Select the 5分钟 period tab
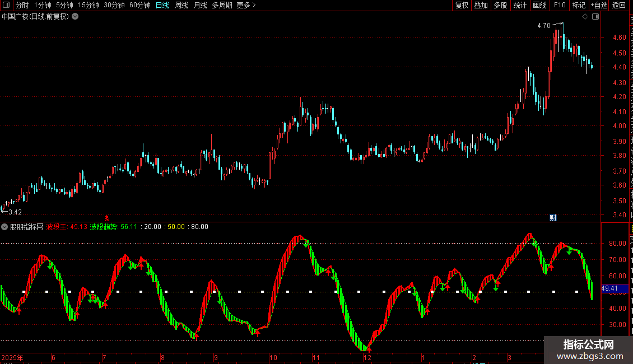 click(x=64, y=5)
